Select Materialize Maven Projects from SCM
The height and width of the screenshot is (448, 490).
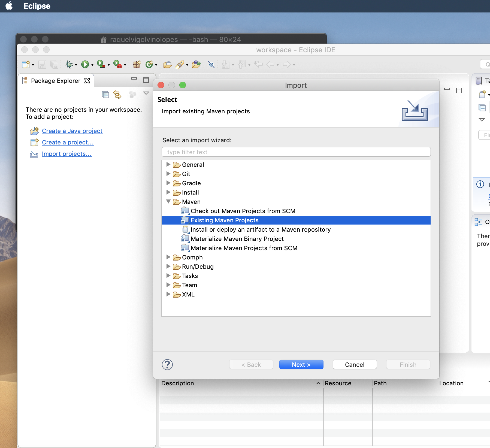pyautogui.click(x=296, y=248)
